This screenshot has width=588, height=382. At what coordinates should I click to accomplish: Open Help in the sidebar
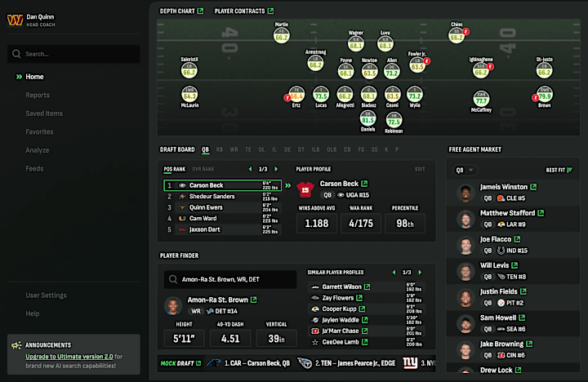point(32,313)
